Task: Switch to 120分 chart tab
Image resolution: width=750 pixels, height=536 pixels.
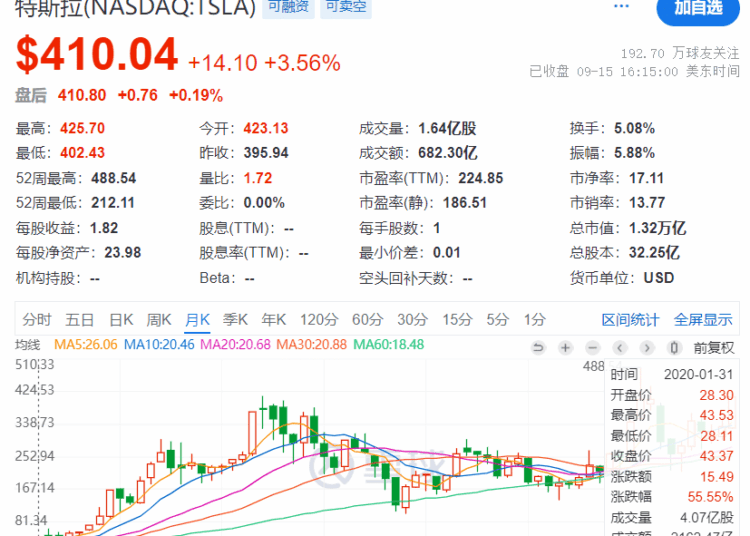Action: click(x=319, y=319)
